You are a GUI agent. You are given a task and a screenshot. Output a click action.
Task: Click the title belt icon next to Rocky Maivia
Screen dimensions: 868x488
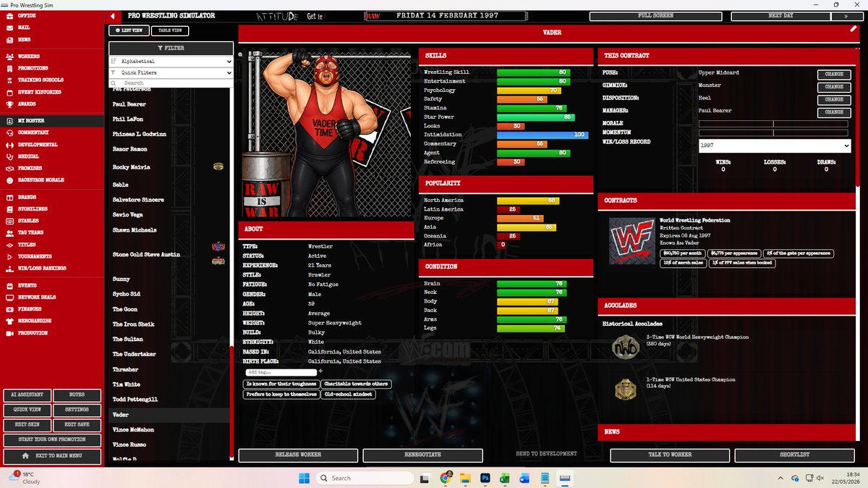(218, 167)
